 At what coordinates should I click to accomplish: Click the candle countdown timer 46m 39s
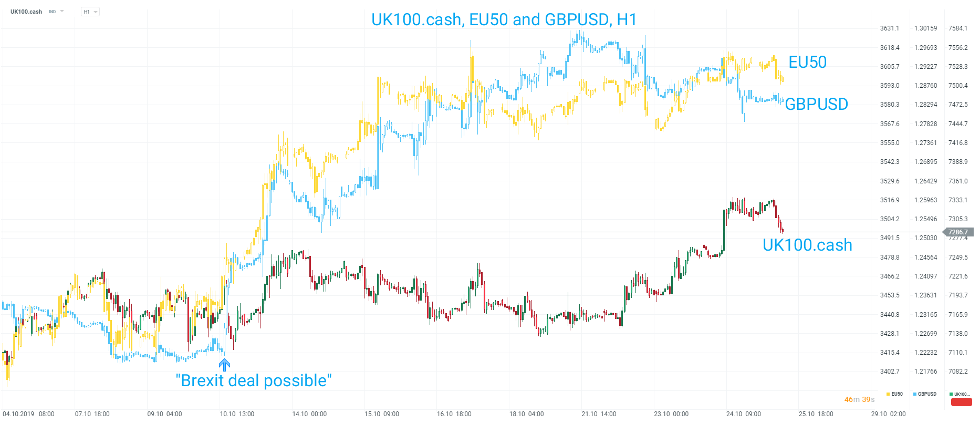tap(859, 399)
